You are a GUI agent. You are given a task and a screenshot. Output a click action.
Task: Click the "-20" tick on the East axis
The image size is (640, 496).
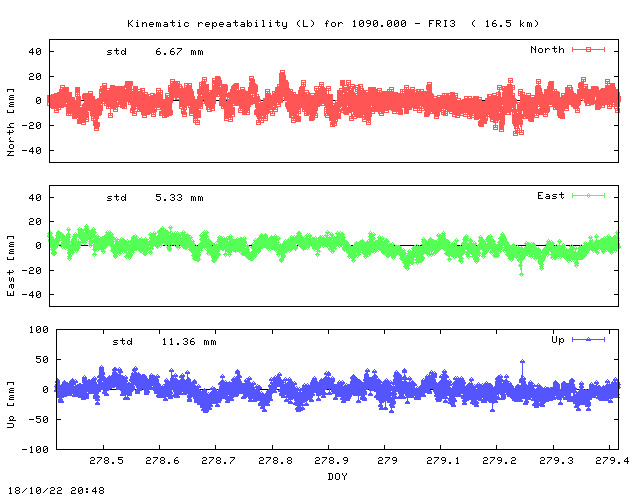coord(31,271)
